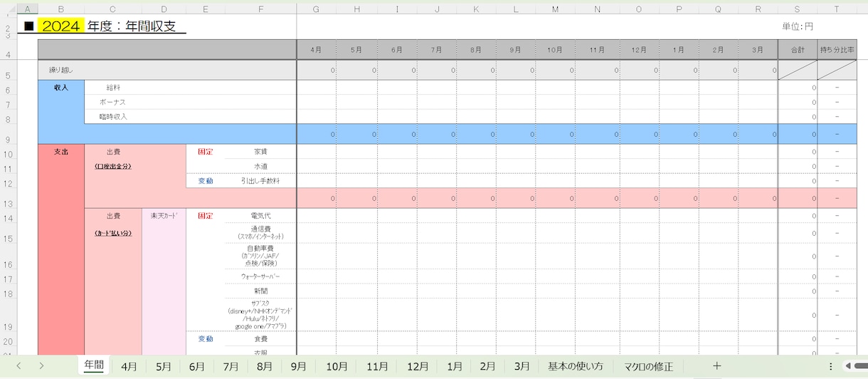
Task: Select the 引出し手数料 row label
Action: [260, 181]
